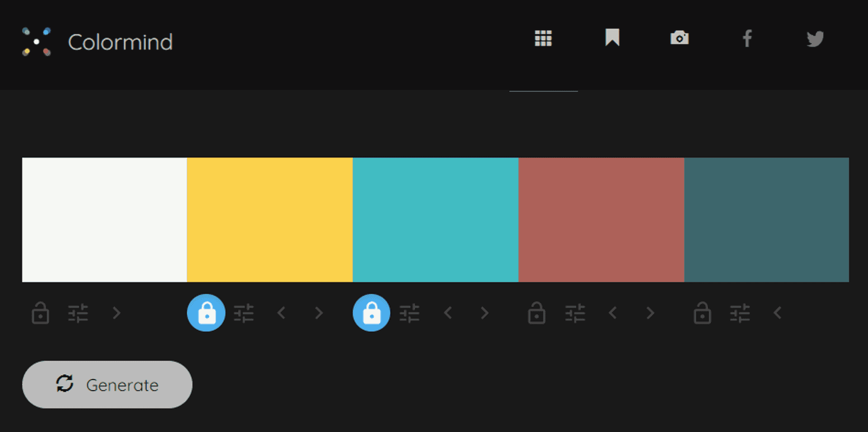Image resolution: width=868 pixels, height=432 pixels.
Task: Select the yellow color swatch
Action: click(x=270, y=220)
